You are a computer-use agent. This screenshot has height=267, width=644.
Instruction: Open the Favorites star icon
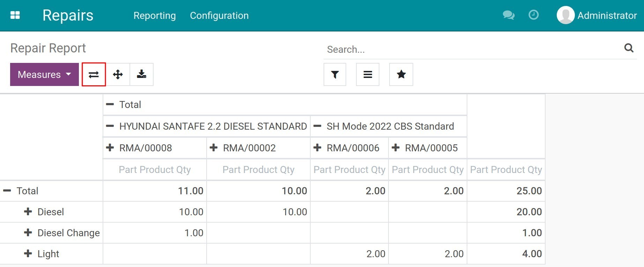point(401,74)
